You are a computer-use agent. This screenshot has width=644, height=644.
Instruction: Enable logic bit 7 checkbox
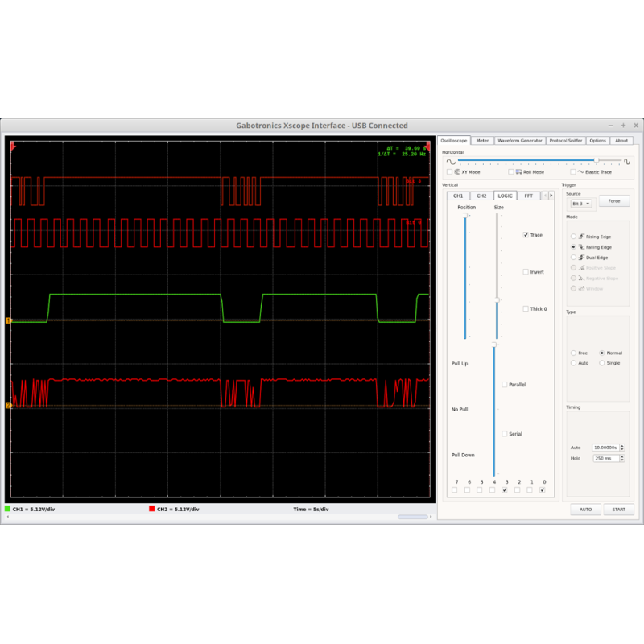point(456,490)
